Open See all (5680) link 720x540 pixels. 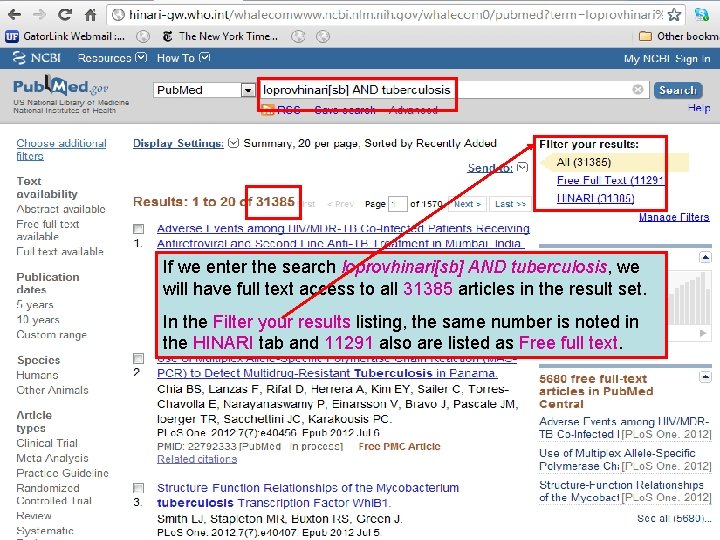(673, 518)
